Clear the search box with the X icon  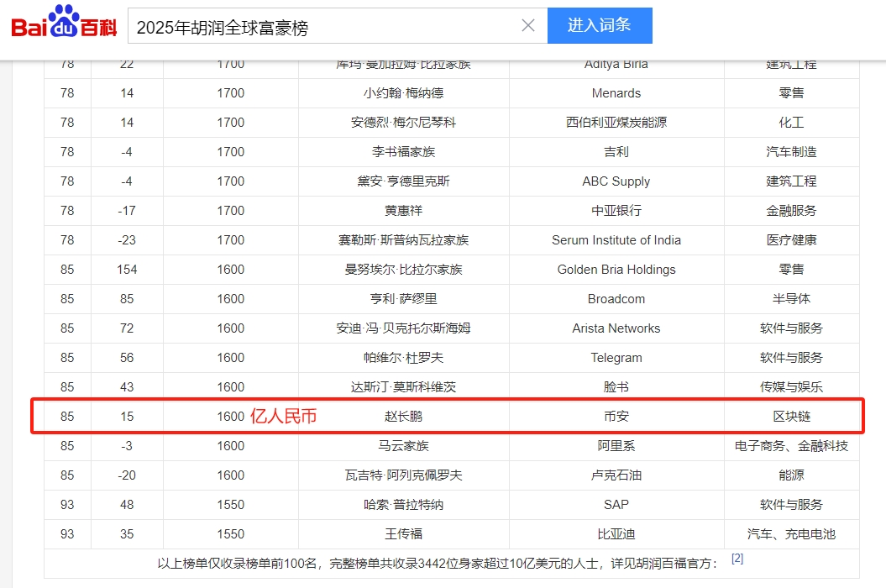527,25
